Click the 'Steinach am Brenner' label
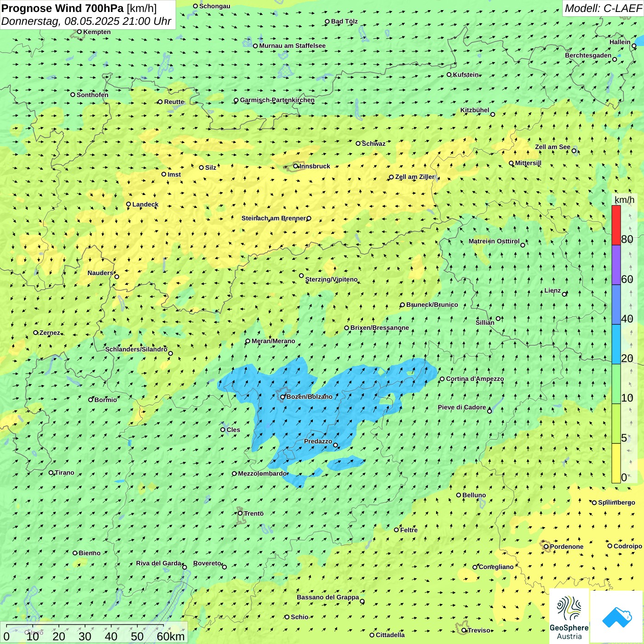The height and width of the screenshot is (644, 644). point(274,218)
